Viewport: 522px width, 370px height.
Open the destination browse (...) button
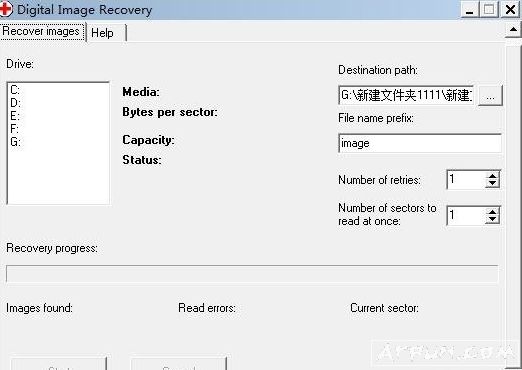(490, 96)
